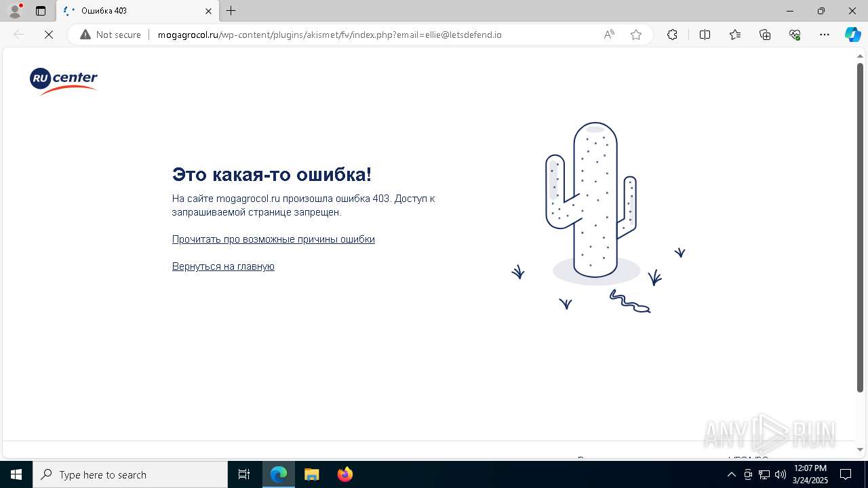This screenshot has width=868, height=488.
Task: Open Collections icon
Action: tap(765, 35)
